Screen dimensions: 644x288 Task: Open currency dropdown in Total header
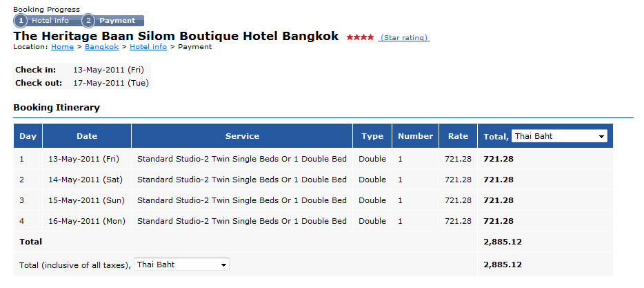click(x=559, y=136)
